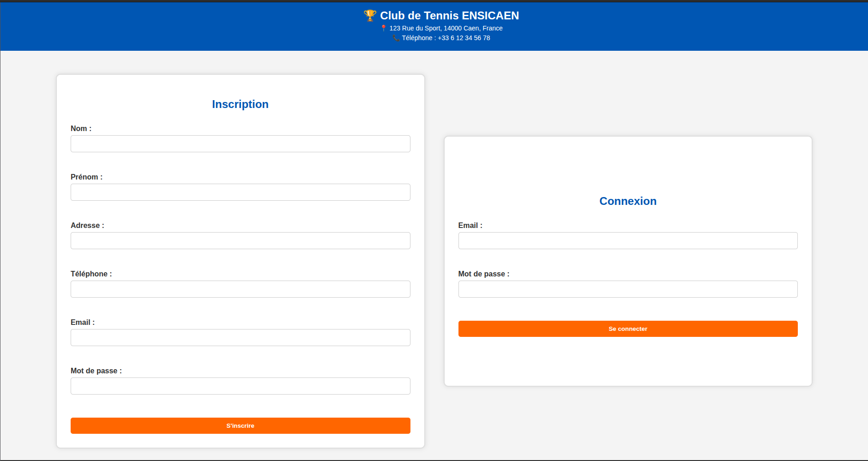Screen dimensions: 868x461
Task: Click the Mot de passe field under Inscription
Action: point(240,386)
